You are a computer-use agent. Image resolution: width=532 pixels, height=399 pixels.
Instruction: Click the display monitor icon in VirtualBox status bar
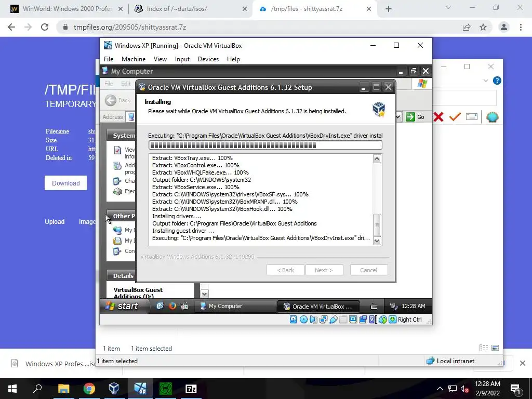pos(353,320)
